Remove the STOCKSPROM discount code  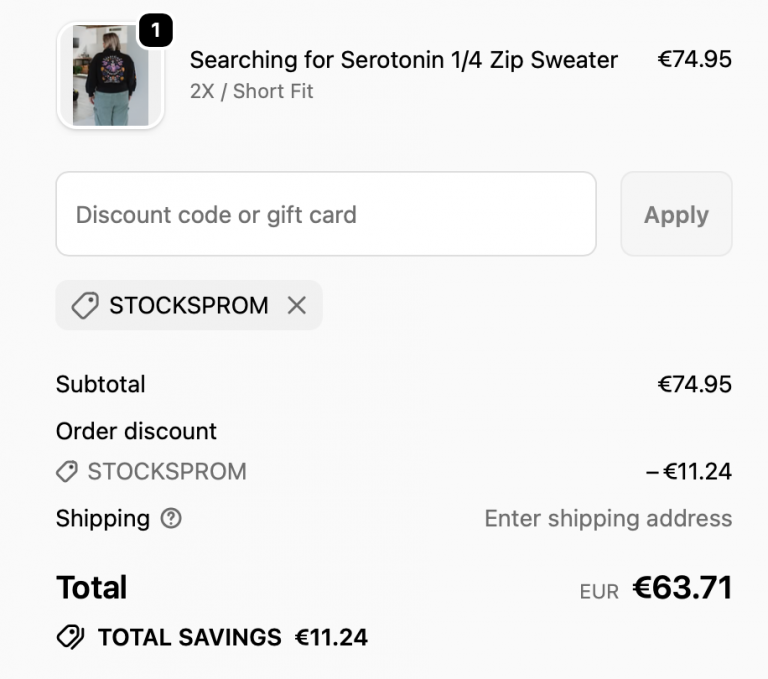[x=297, y=306]
